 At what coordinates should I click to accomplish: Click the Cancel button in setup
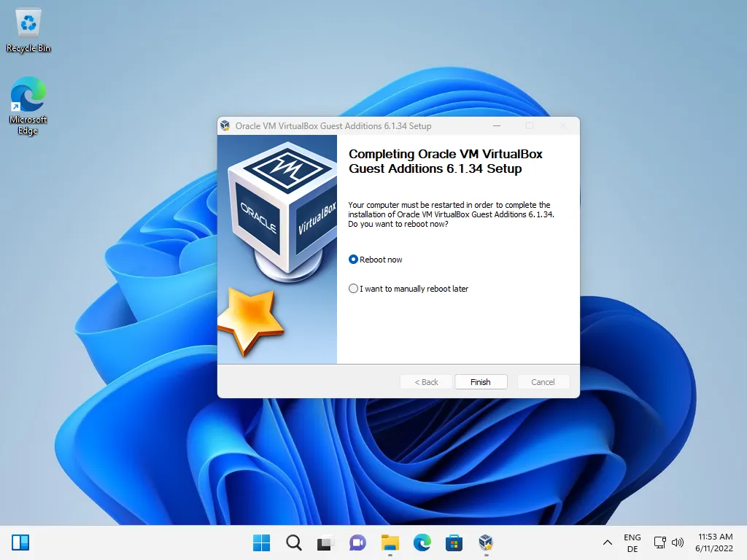543,382
